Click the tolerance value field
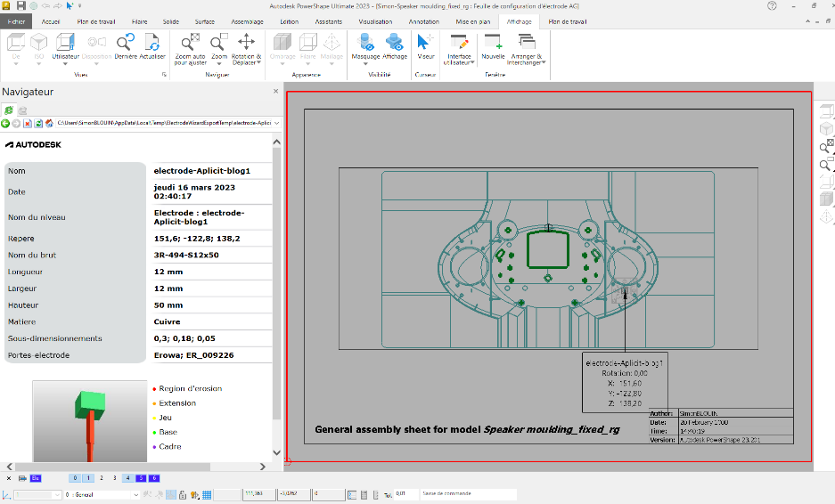 [x=405, y=494]
